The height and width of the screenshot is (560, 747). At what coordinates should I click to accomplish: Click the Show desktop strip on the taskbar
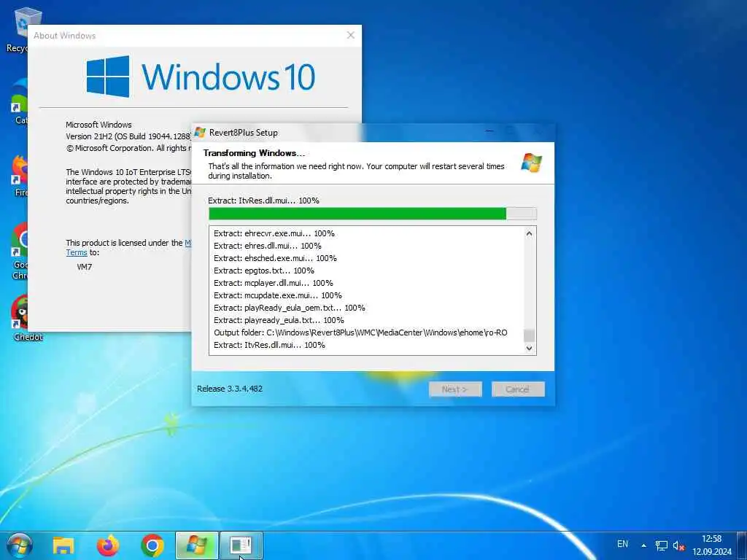pyautogui.click(x=742, y=545)
